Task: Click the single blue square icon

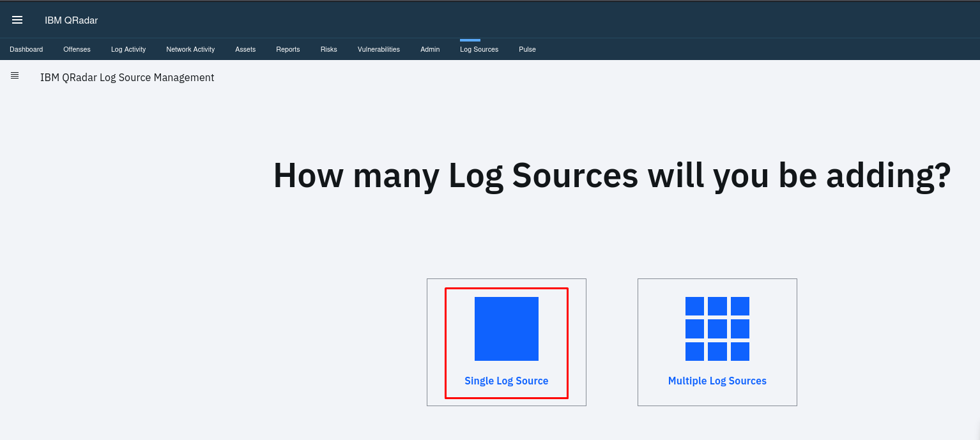Action: pos(507,329)
